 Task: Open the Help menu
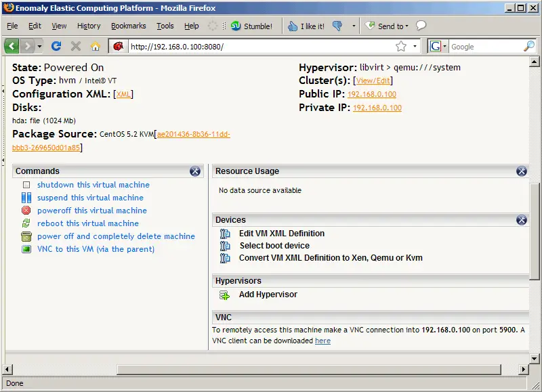pyautogui.click(x=192, y=26)
